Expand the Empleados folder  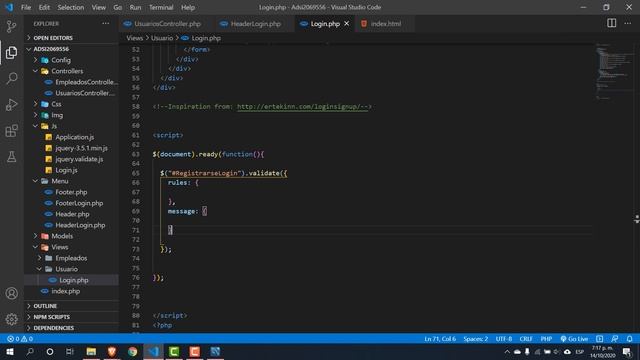point(71,258)
